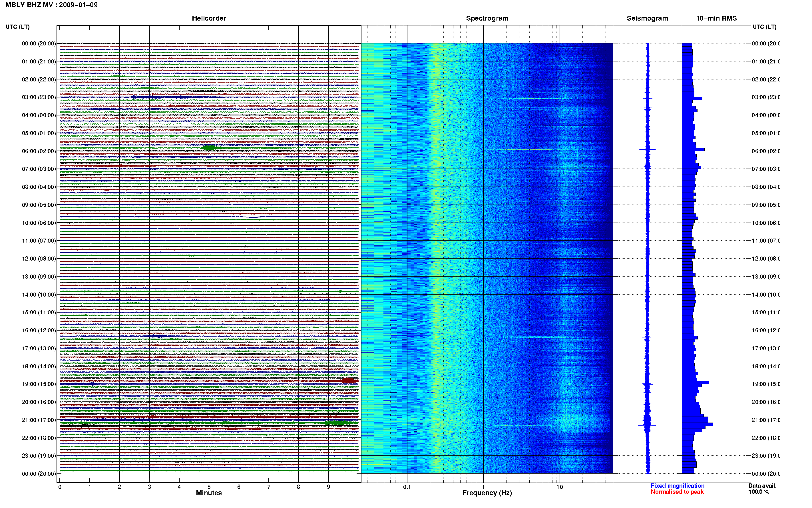Image resolution: width=812 pixels, height=508 pixels.
Task: Select the 'Seismogram' panel heading
Action: [647, 19]
